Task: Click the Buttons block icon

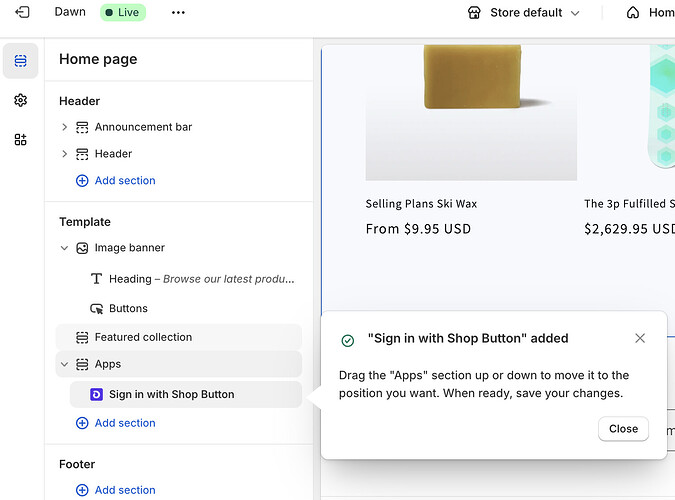Action: coord(97,309)
